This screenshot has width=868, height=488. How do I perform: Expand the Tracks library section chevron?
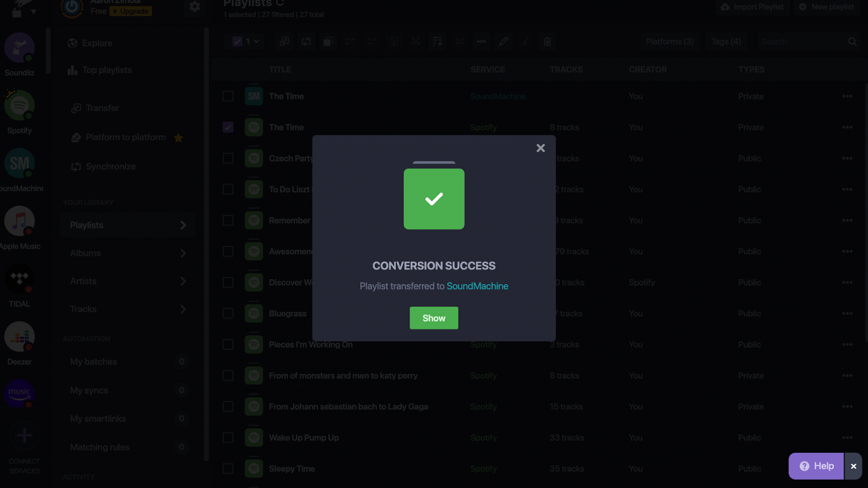[x=183, y=309]
